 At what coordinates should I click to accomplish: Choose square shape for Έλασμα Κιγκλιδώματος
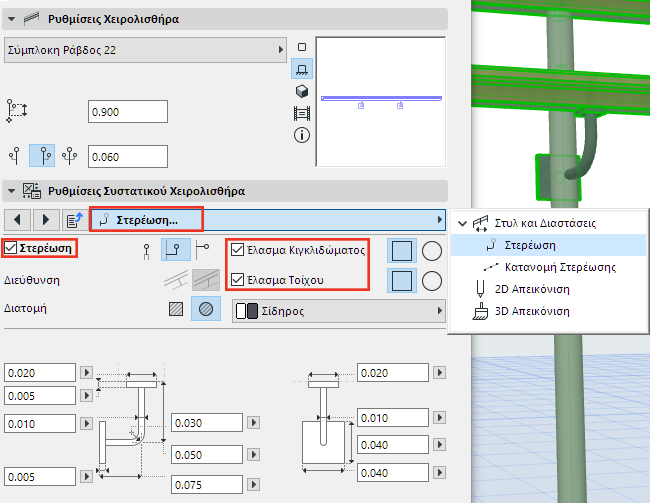click(402, 251)
